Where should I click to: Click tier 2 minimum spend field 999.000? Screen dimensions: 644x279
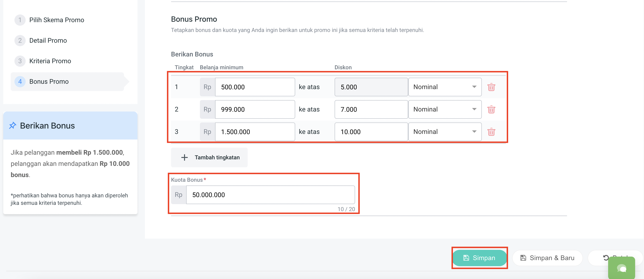point(254,109)
